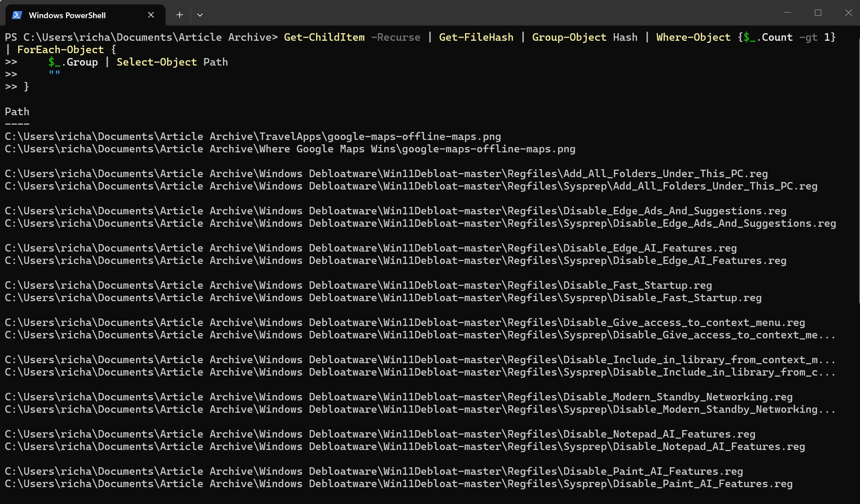860x504 pixels.
Task: Click Regfiles\Disable_Paint_AI_Features.reg path line
Action: 374,471
